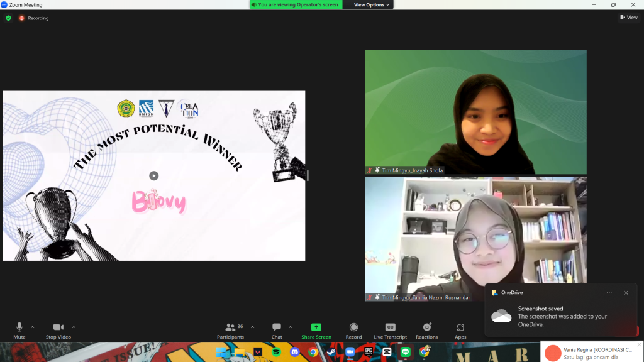Open Zoom Apps
644x362 pixels.
coord(460,330)
